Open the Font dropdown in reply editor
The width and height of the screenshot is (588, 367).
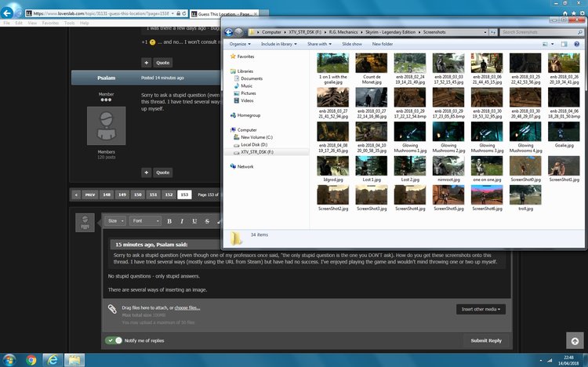click(x=146, y=221)
